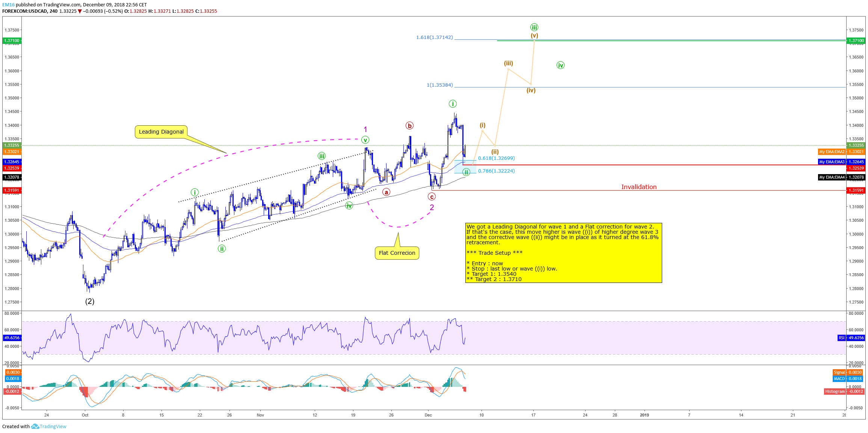Select the orange (i) projection label
Image resolution: width=868 pixels, height=433 pixels.
click(x=483, y=125)
